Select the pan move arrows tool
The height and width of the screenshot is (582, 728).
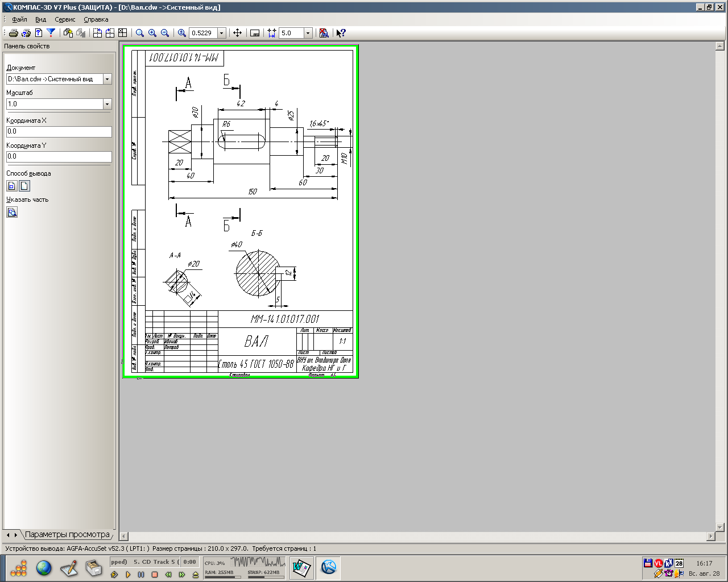coord(238,33)
